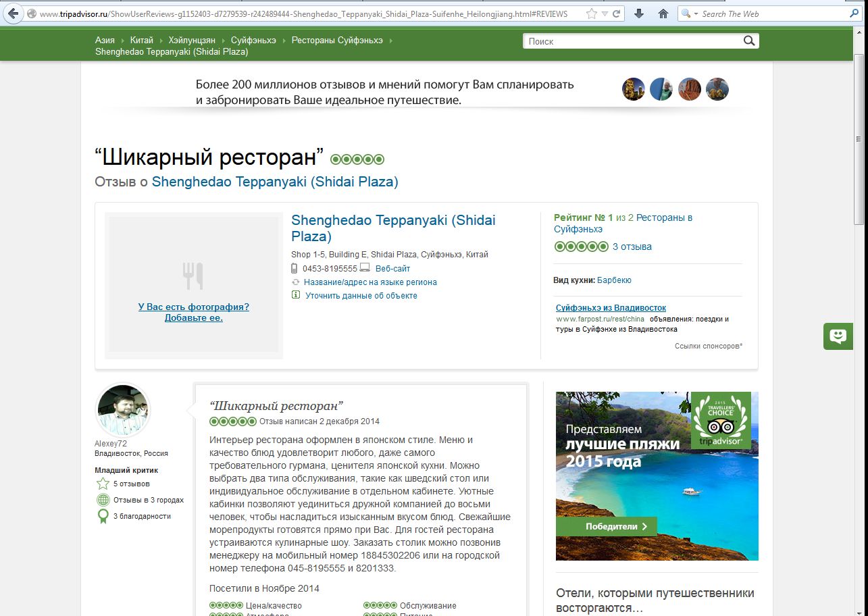Click the rating bubbles beside 3 отзыва
Screen dimensions: 868x616
[x=581, y=247]
